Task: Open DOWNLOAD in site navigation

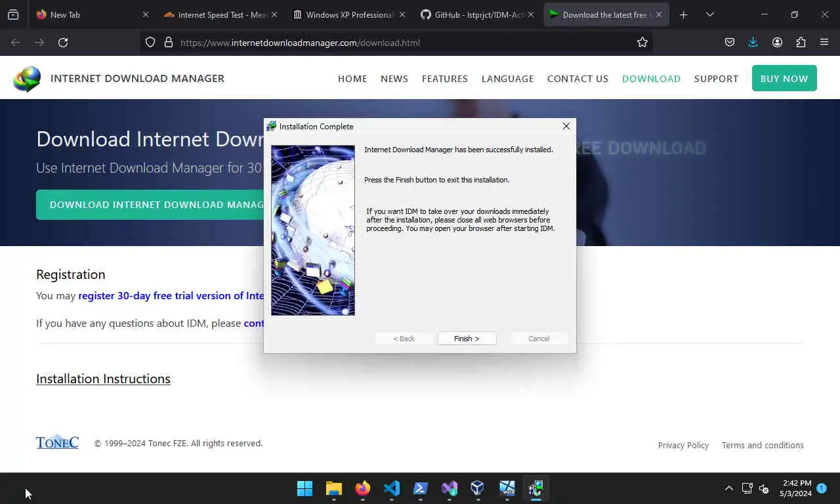Action: (x=651, y=79)
